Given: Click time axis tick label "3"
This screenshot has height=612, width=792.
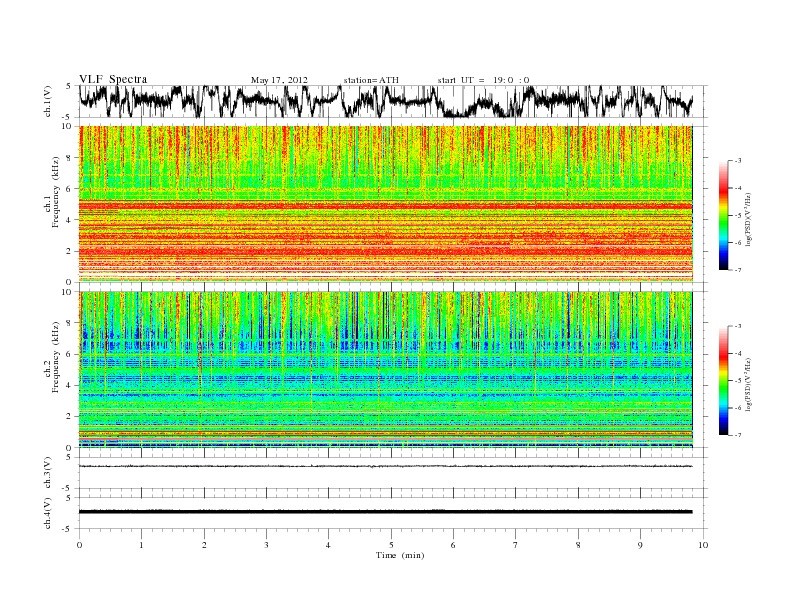Looking at the screenshot, I should coord(267,545).
